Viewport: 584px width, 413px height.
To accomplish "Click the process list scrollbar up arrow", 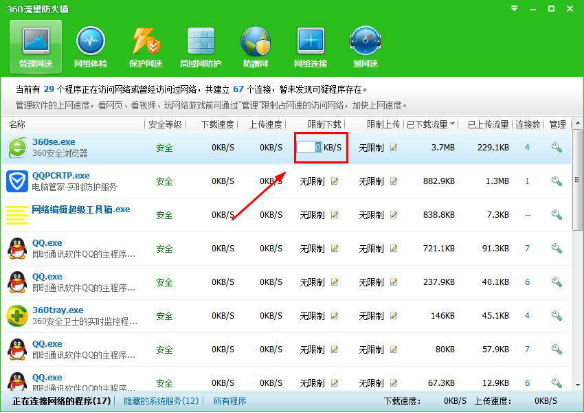I will point(578,123).
